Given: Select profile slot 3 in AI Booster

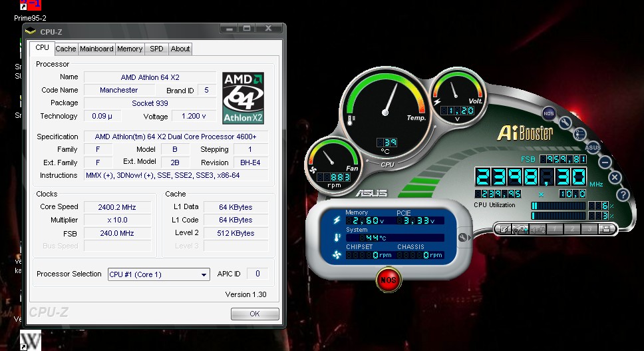Looking at the screenshot, I should 589,229.
